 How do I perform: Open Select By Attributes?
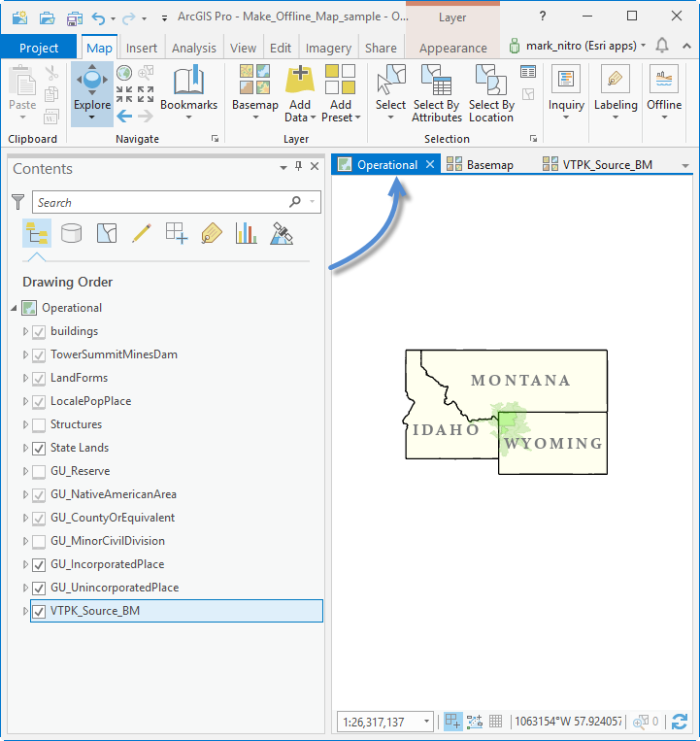(437, 93)
